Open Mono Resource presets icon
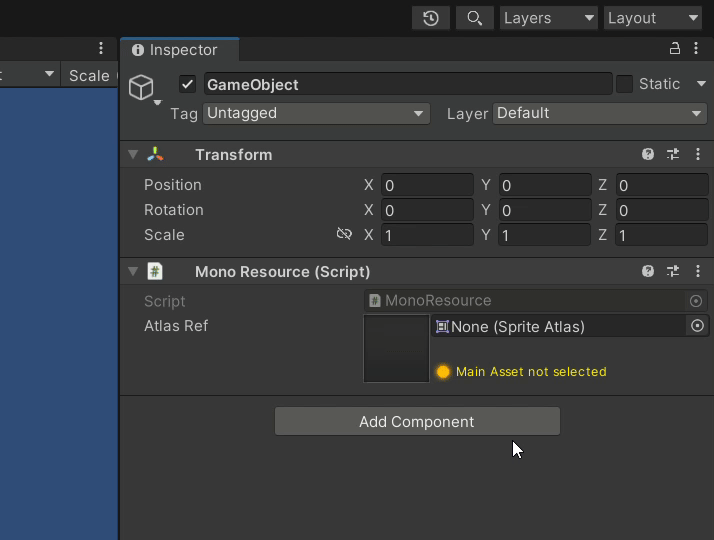This screenshot has width=714, height=540. pyautogui.click(x=673, y=271)
